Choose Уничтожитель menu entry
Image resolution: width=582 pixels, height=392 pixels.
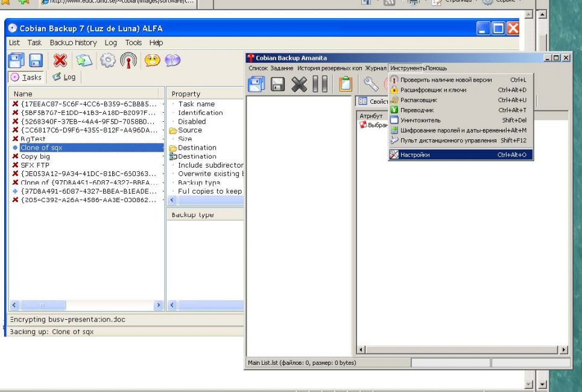(x=461, y=120)
